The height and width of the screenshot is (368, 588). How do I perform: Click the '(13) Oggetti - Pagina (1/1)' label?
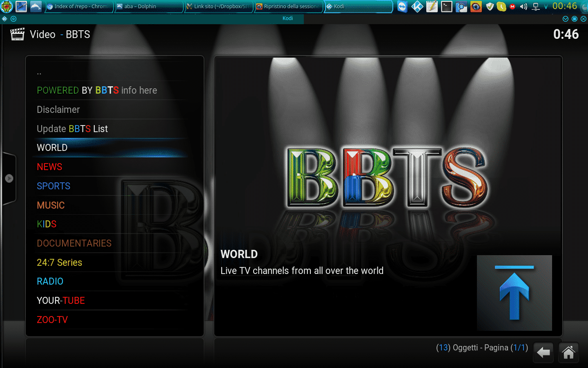pos(482,348)
